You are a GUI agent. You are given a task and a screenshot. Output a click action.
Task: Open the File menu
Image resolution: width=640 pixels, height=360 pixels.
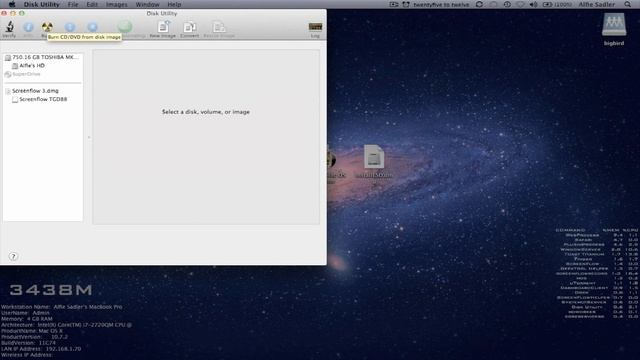[73, 4]
